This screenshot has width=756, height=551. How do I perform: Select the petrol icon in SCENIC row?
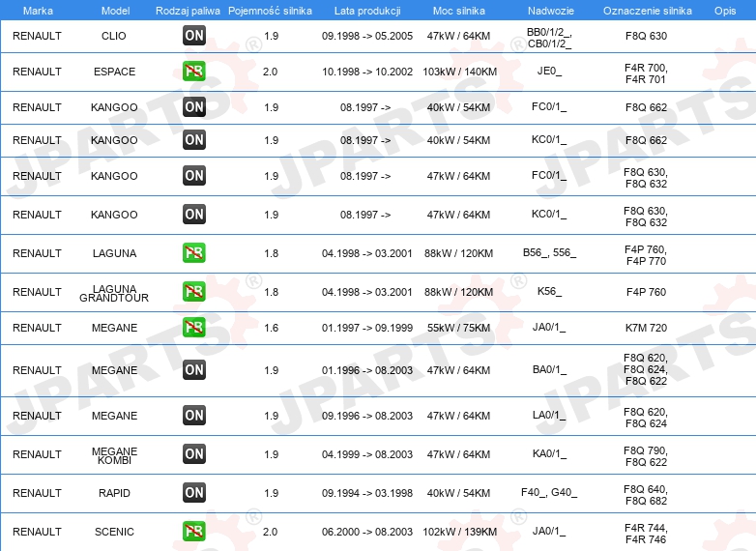(x=193, y=532)
